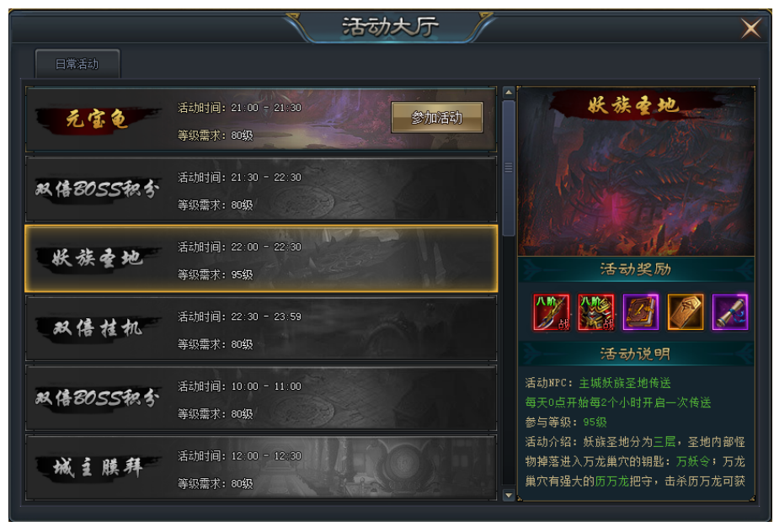Click the 主城妖族圣地传送 NPC link
Screen dimensions: 774x532
624,383
